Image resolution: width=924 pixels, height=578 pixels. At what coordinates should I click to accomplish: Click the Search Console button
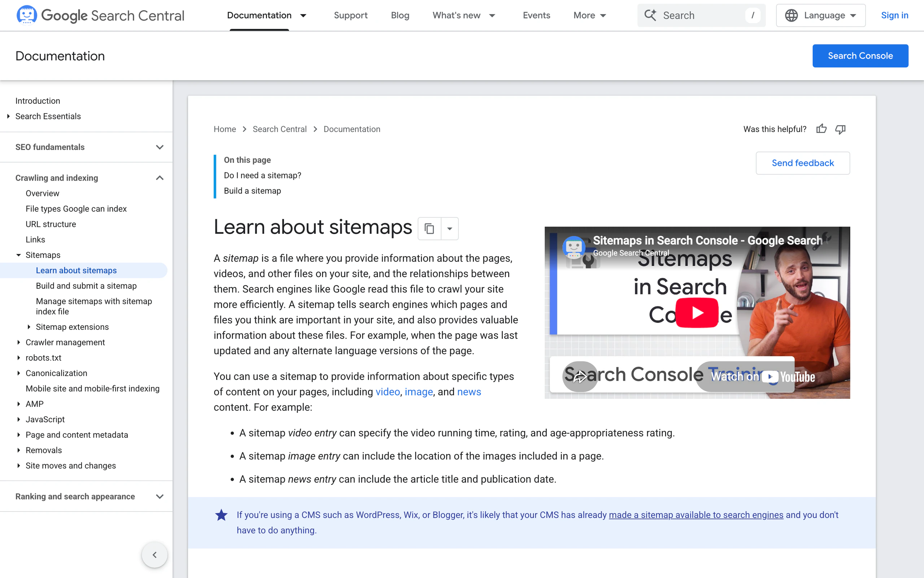[x=860, y=56]
